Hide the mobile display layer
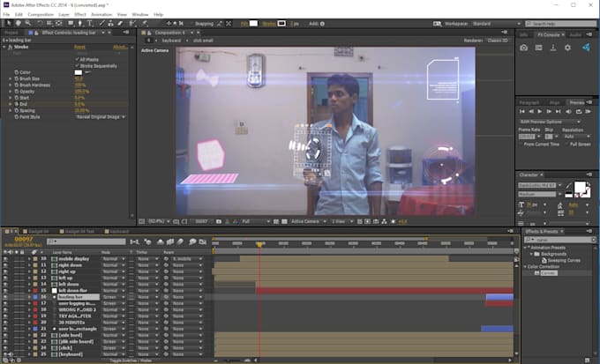This screenshot has height=364, width=600. pyautogui.click(x=5, y=259)
